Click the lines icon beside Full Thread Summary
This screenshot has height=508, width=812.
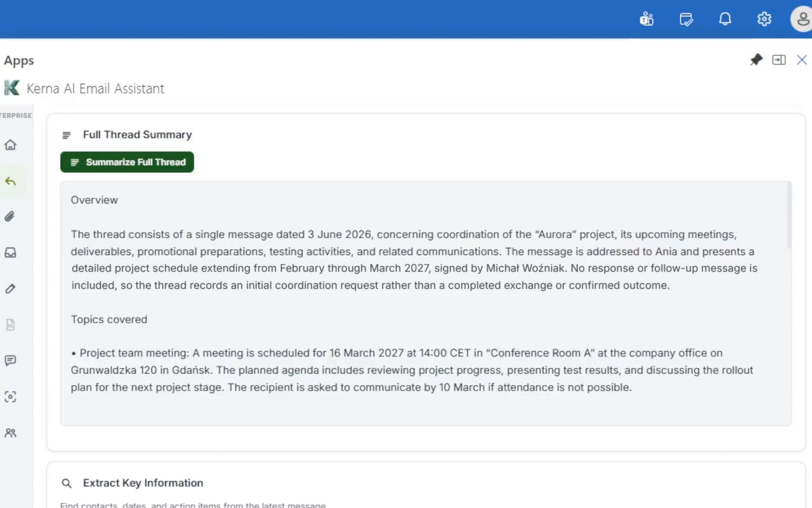[67, 135]
